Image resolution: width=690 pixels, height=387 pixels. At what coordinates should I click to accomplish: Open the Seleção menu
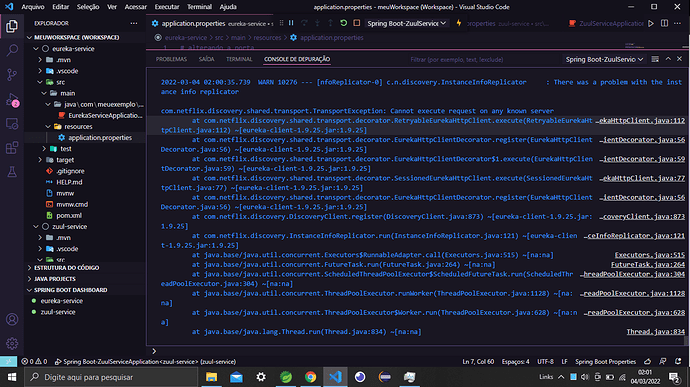click(x=88, y=7)
